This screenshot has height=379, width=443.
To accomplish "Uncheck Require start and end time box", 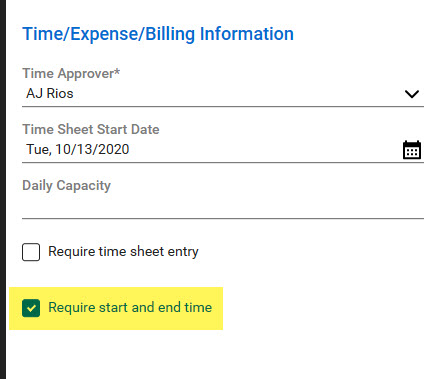I will [31, 308].
